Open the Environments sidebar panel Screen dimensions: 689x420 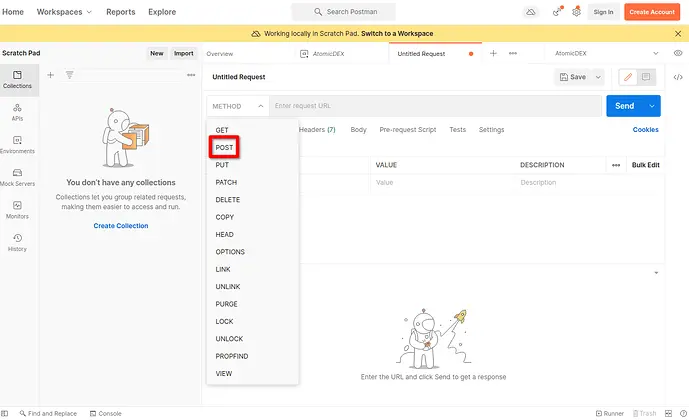coord(17,144)
